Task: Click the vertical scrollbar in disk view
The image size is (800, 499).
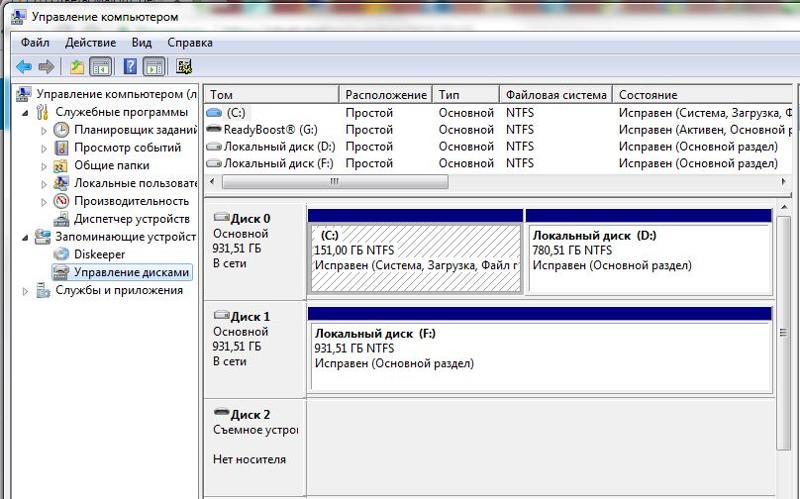Action: pos(783,333)
